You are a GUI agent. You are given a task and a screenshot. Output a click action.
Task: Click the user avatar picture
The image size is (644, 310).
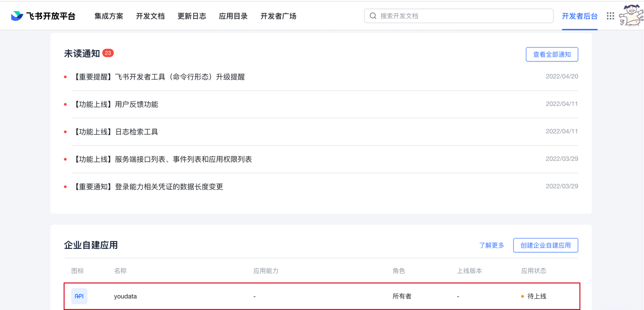coord(630,16)
